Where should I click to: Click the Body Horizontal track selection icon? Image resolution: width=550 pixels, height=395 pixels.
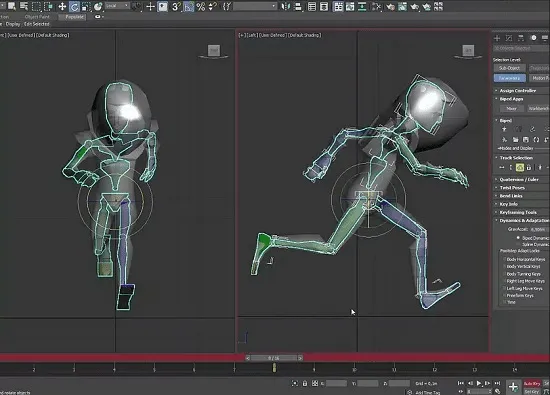point(502,168)
